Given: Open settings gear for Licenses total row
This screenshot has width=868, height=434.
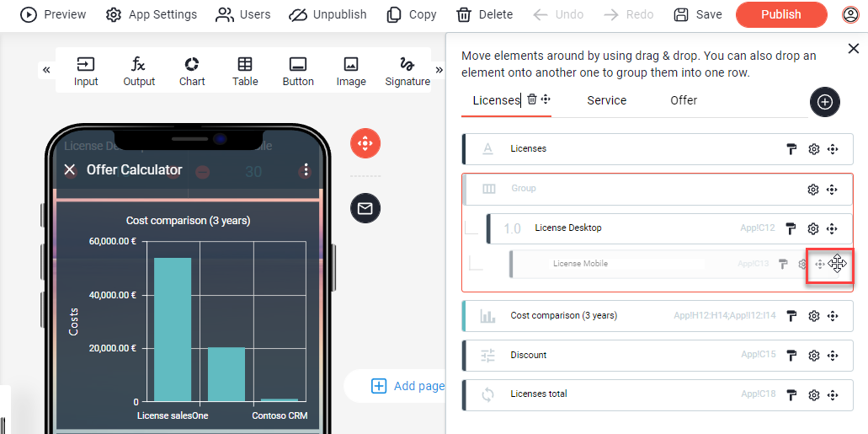Looking at the screenshot, I should point(813,394).
